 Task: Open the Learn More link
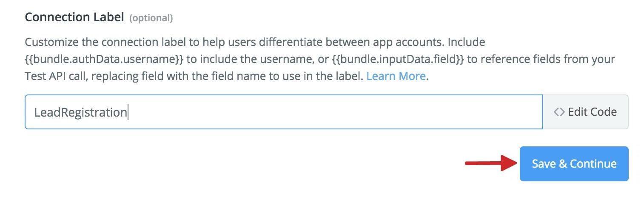point(396,76)
